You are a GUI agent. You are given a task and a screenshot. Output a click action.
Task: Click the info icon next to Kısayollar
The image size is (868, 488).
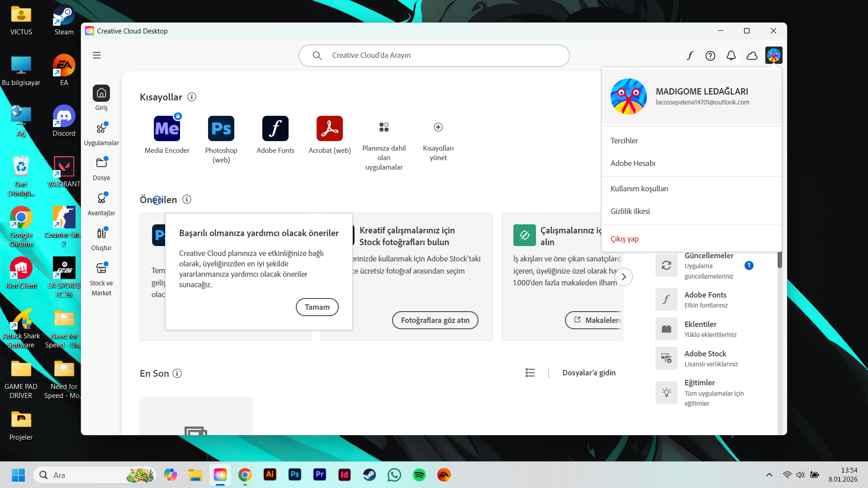[x=192, y=97]
